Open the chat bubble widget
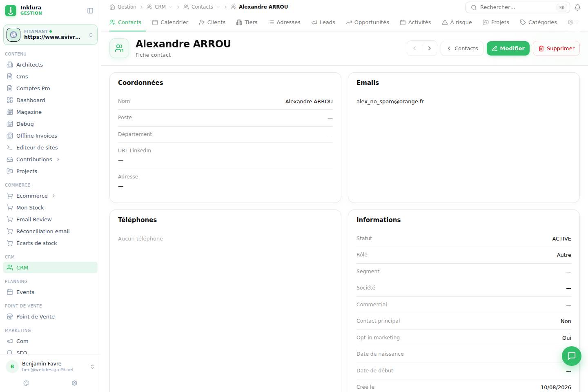588x392 pixels. tap(572, 356)
